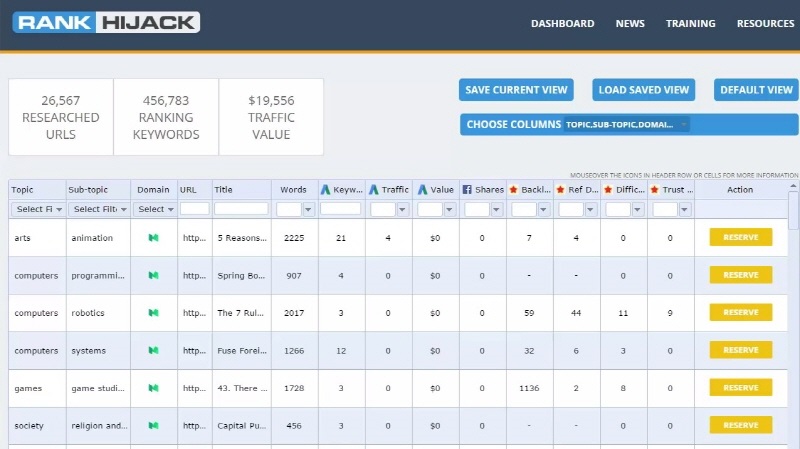Click the Rank Hijack logo
The width and height of the screenshot is (800, 449).
(106, 22)
